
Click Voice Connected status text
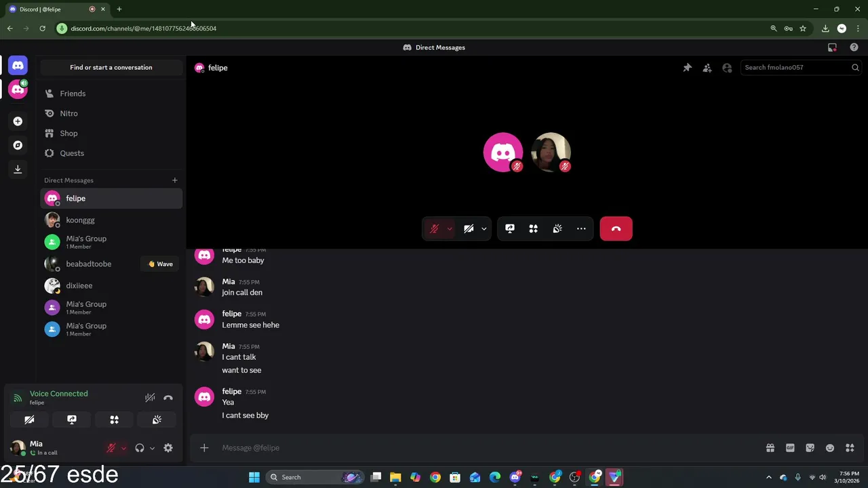click(58, 394)
